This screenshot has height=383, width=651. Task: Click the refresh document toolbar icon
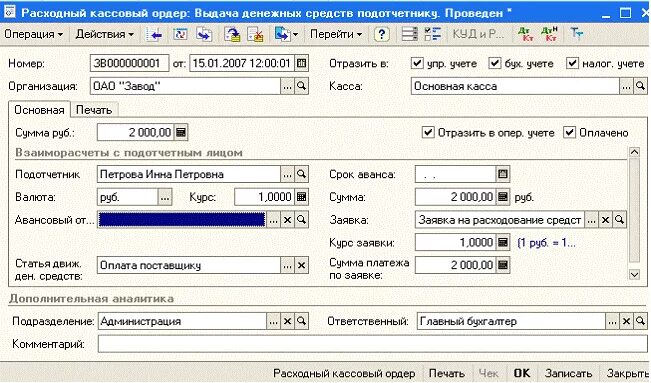180,34
